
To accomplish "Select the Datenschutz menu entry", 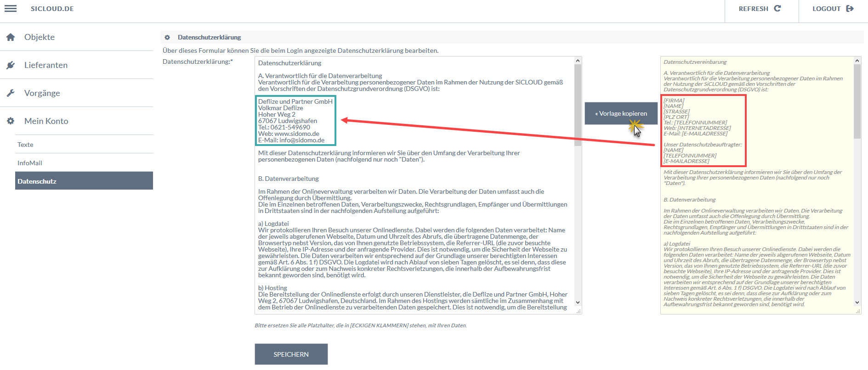I will (84, 181).
